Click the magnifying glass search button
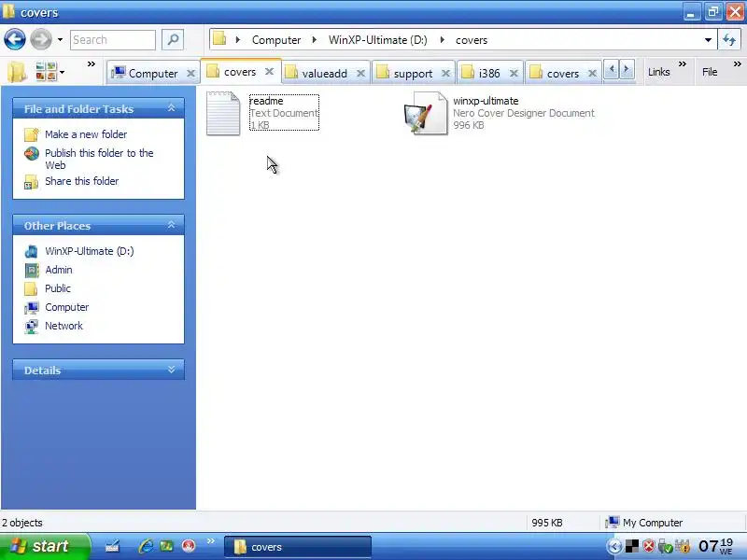This screenshot has height=560, width=747. (x=173, y=40)
